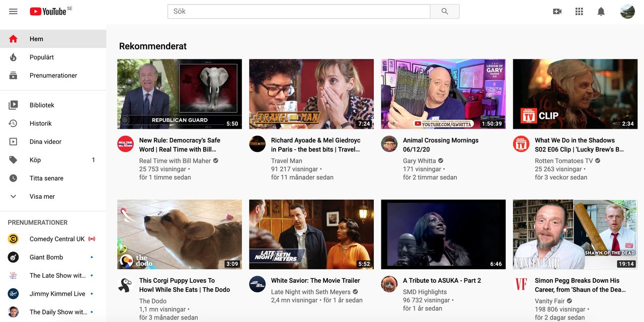Open A Tribute to ASUKA - Part 2 title

(x=442, y=281)
